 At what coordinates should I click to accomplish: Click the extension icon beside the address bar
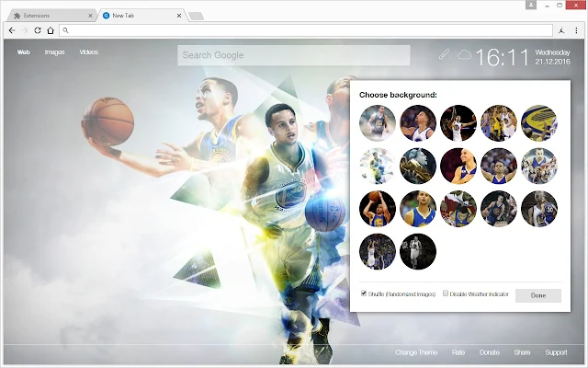click(x=561, y=30)
